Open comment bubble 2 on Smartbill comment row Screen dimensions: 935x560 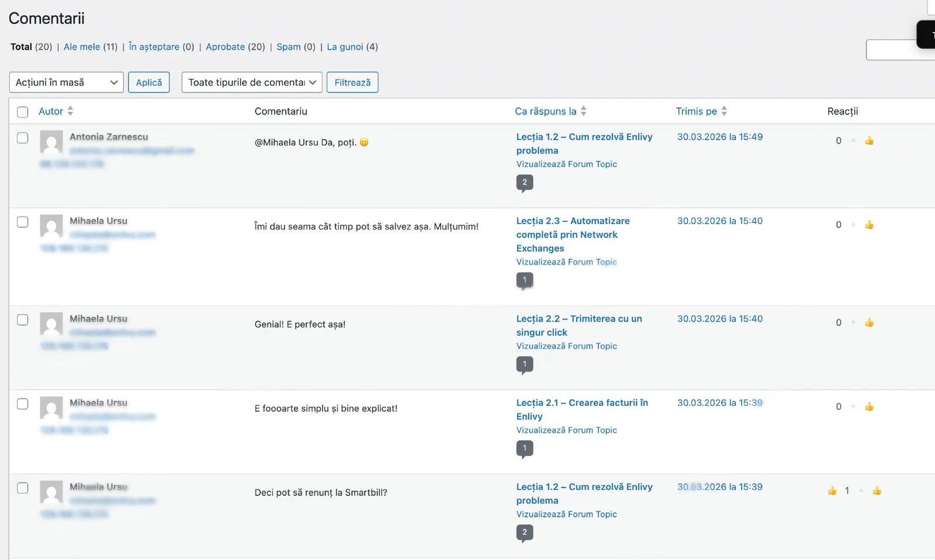coord(525,533)
